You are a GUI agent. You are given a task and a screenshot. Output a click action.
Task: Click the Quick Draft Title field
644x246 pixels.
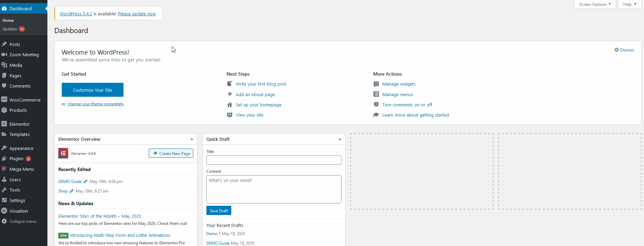point(274,160)
